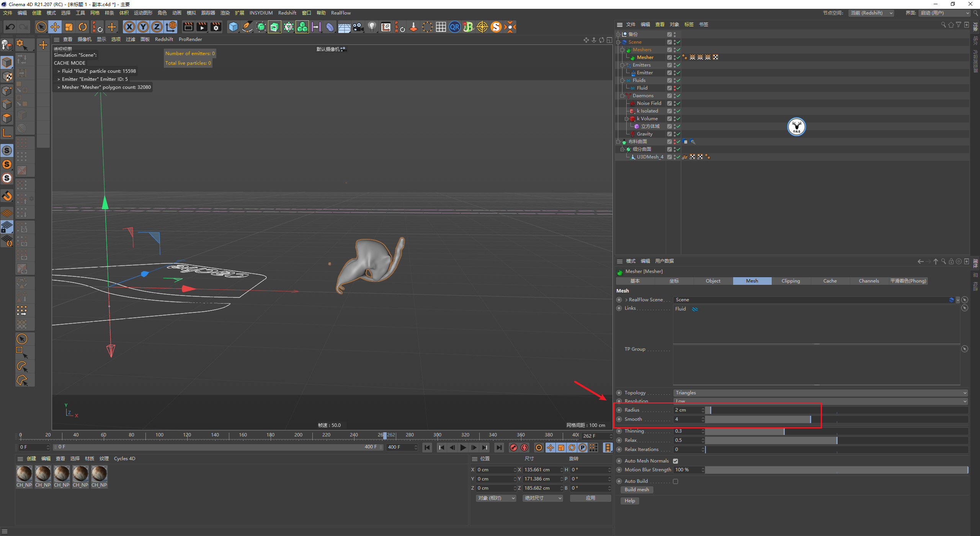Screen dimensions: 980x536
Task: Collapse the Daemons tree group
Action: 622,96
